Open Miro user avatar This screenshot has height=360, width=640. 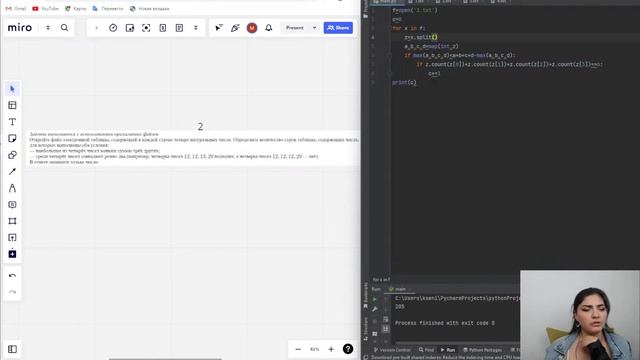tap(252, 28)
